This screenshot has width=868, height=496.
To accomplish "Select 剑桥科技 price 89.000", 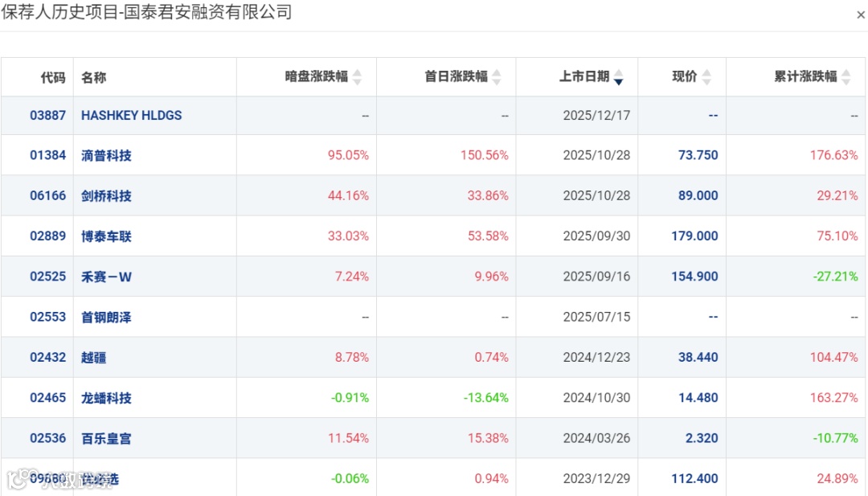I will 698,195.
